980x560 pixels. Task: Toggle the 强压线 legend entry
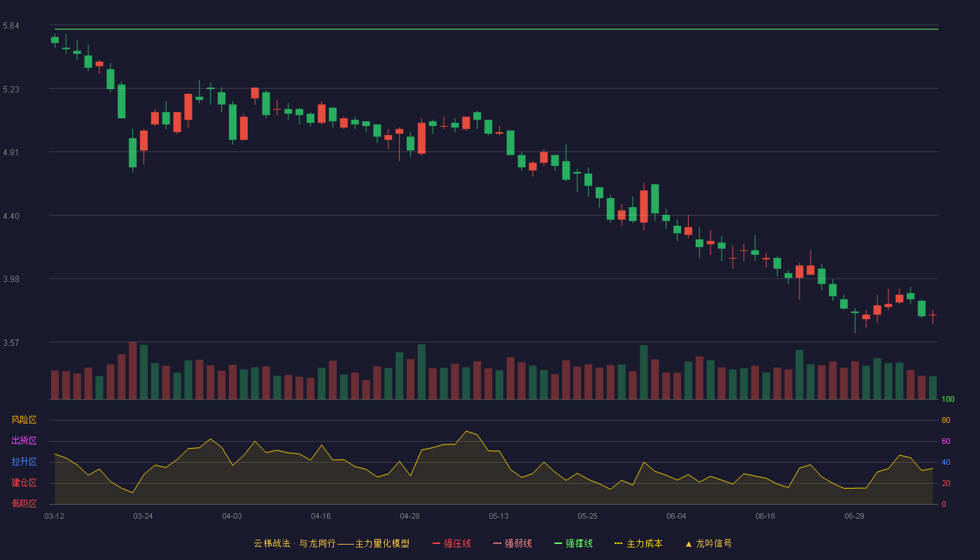(451, 543)
